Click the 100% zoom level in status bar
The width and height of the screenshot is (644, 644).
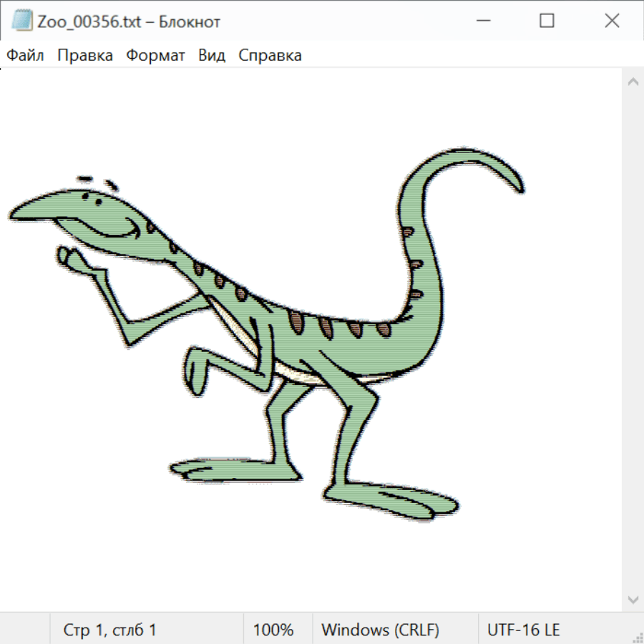(x=273, y=630)
